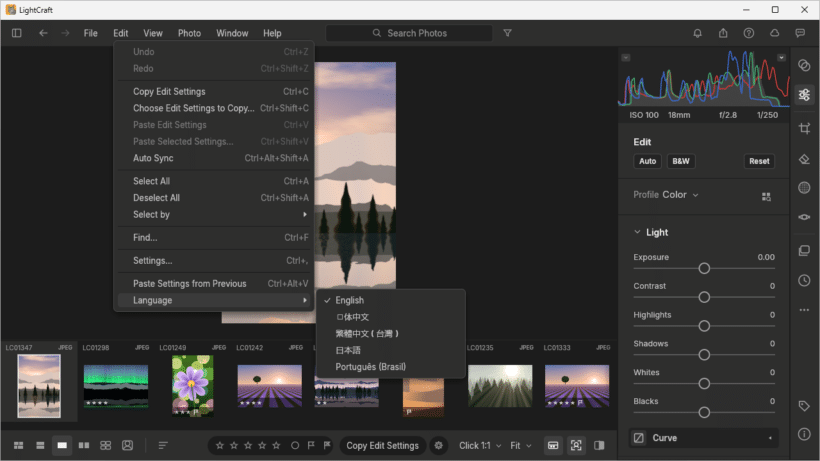Open the sort order icon

click(163, 445)
